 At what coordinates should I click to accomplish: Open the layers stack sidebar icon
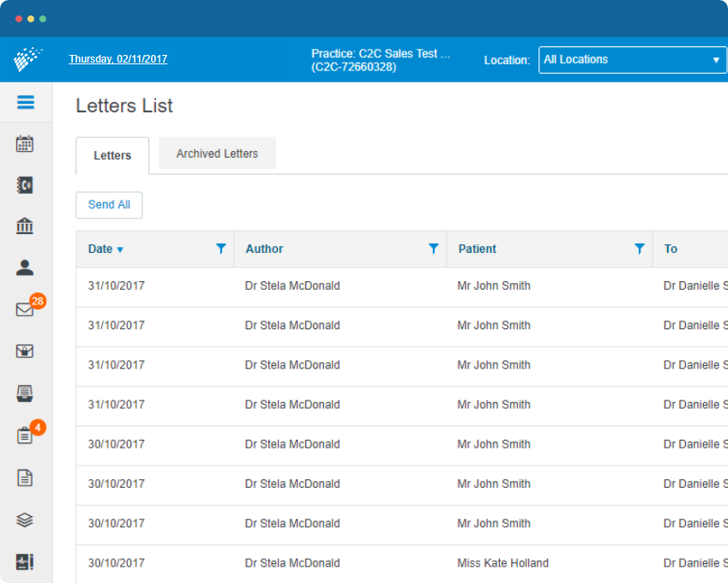(25, 520)
